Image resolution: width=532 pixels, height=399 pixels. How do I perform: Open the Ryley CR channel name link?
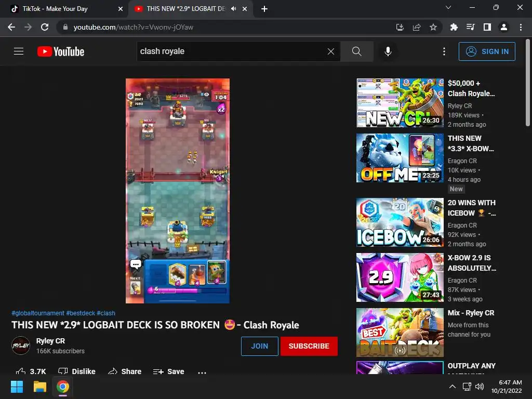point(50,341)
